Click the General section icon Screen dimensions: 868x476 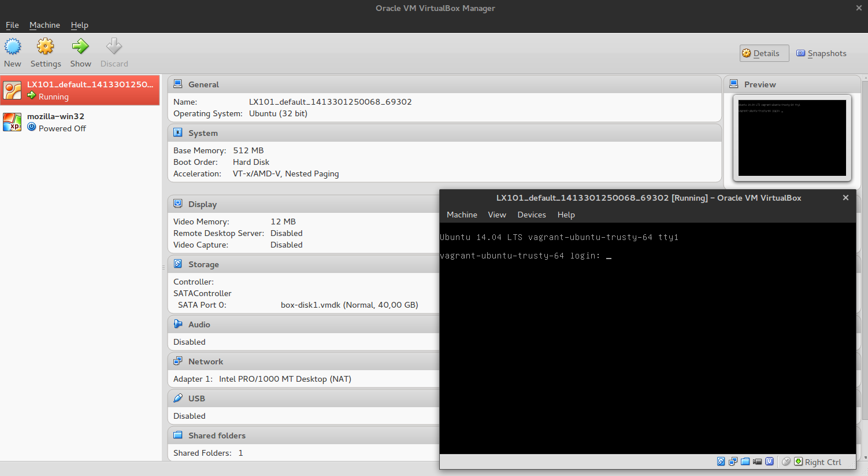178,84
